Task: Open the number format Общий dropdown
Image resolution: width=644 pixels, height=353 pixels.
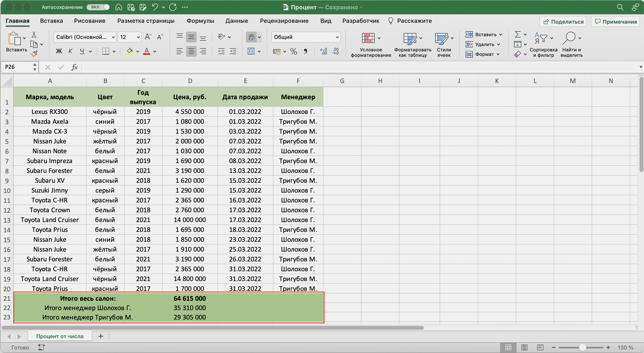Action: pyautogui.click(x=306, y=37)
